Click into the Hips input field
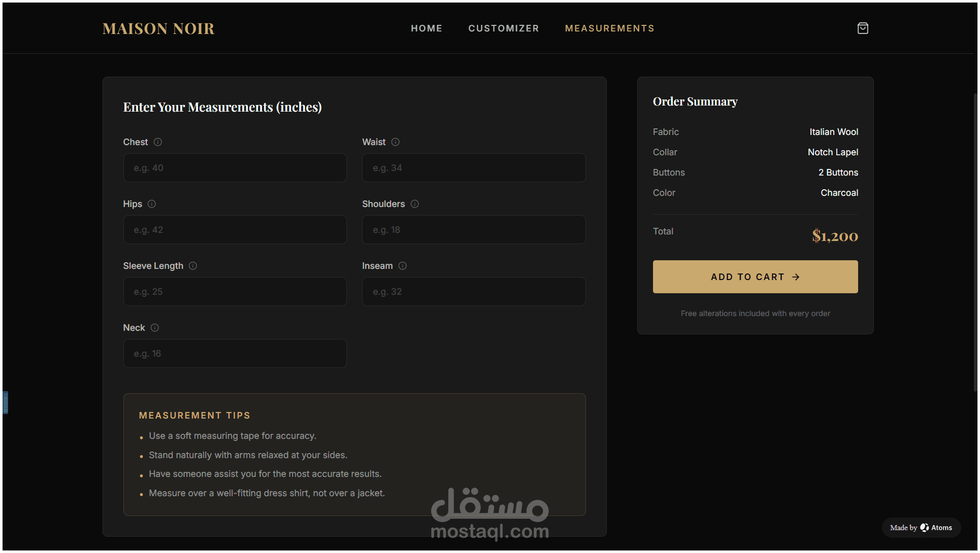This screenshot has height=553, width=980. 235,230
